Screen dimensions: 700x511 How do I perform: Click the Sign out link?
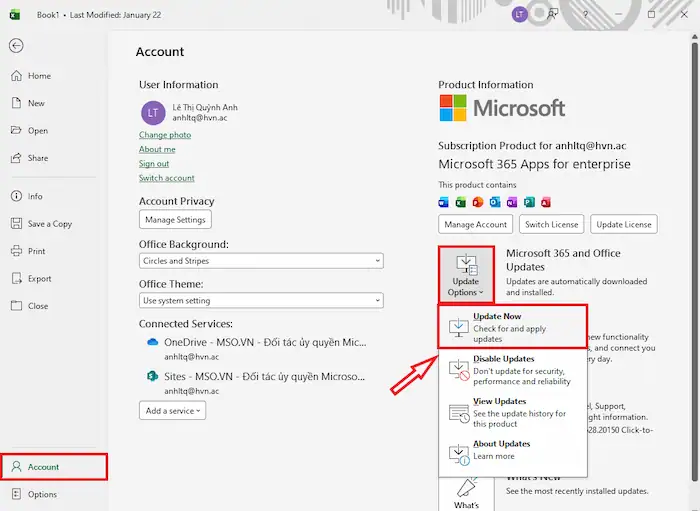154,164
